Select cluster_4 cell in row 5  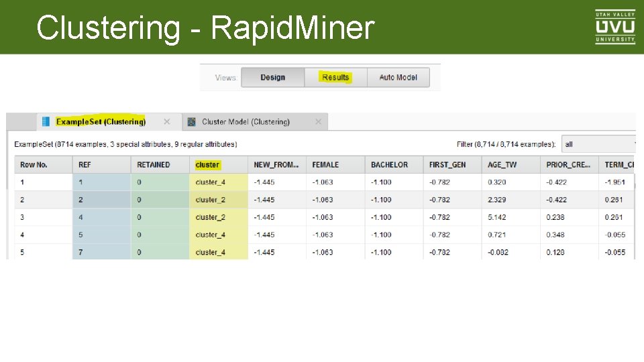pyautogui.click(x=219, y=252)
